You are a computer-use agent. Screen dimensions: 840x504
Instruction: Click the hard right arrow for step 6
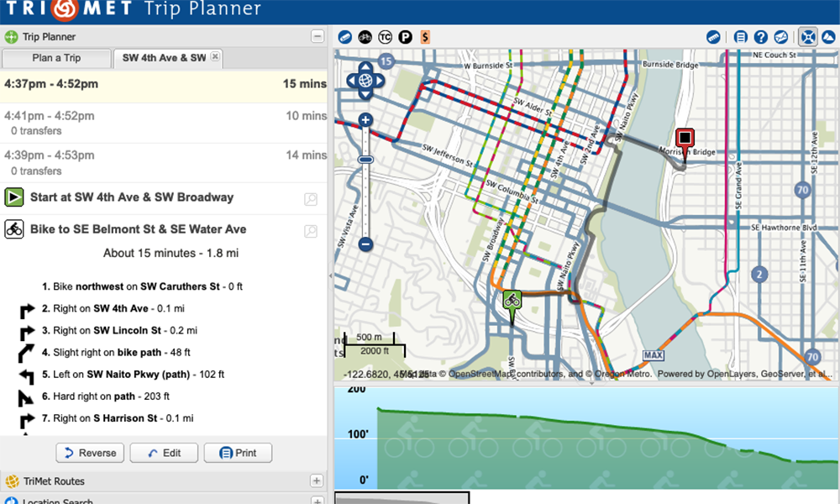point(25,398)
